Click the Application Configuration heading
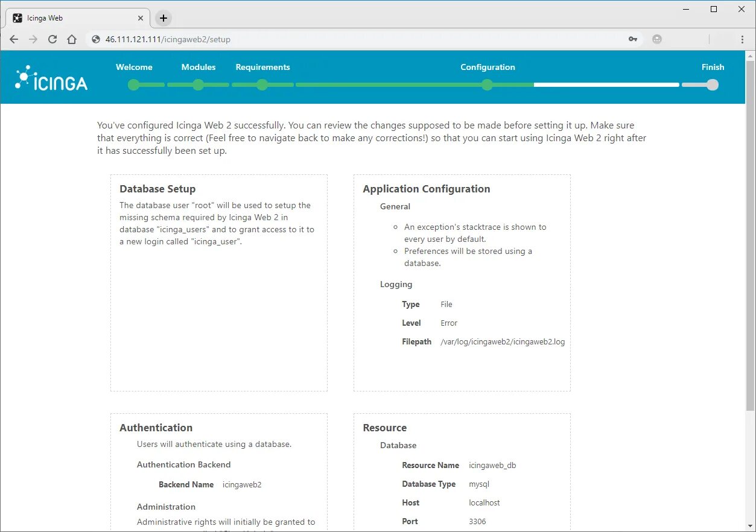The height and width of the screenshot is (532, 756). tap(427, 189)
